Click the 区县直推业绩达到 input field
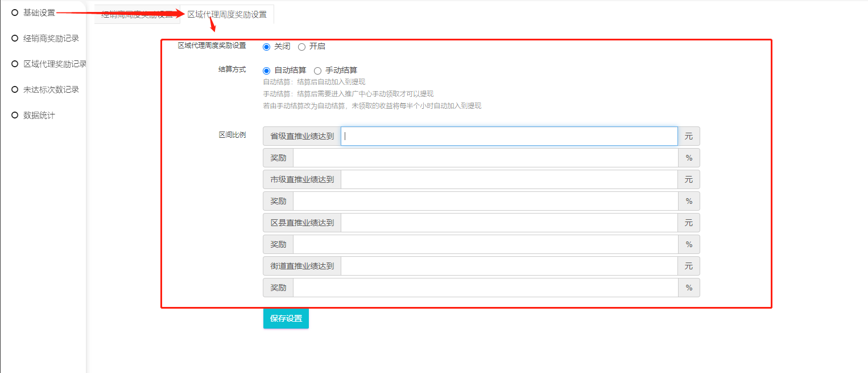This screenshot has width=868, height=373. (509, 223)
